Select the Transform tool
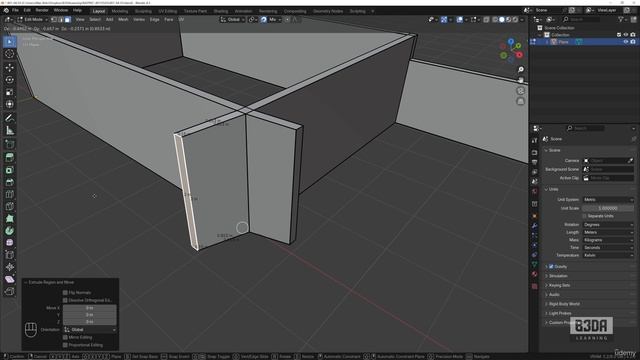The width and height of the screenshot is (640, 360). 9,104
